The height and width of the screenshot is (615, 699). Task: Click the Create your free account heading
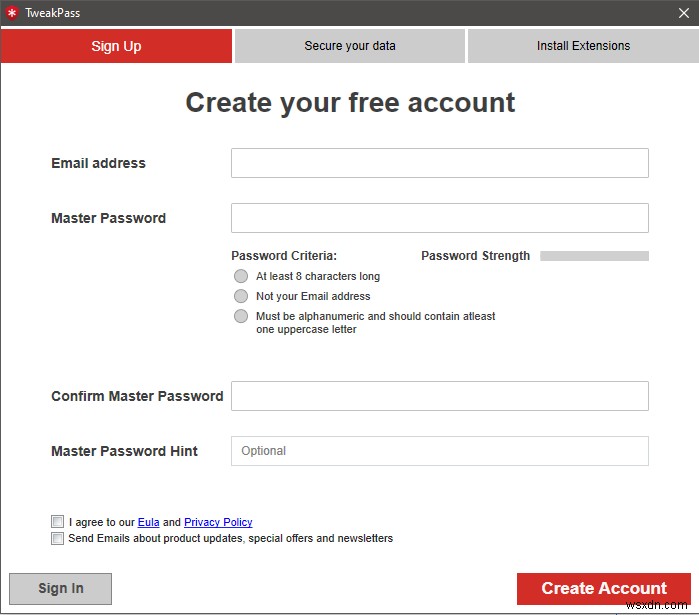pos(350,103)
